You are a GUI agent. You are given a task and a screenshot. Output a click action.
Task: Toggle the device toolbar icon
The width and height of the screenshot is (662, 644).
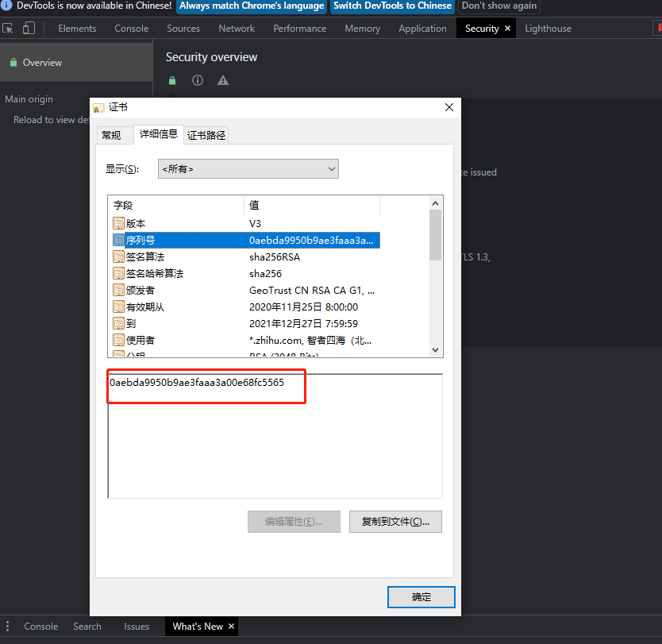pyautogui.click(x=29, y=29)
